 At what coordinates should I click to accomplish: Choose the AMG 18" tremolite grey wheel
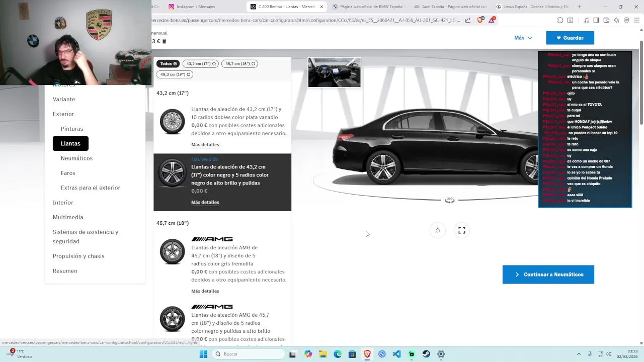tap(222, 264)
